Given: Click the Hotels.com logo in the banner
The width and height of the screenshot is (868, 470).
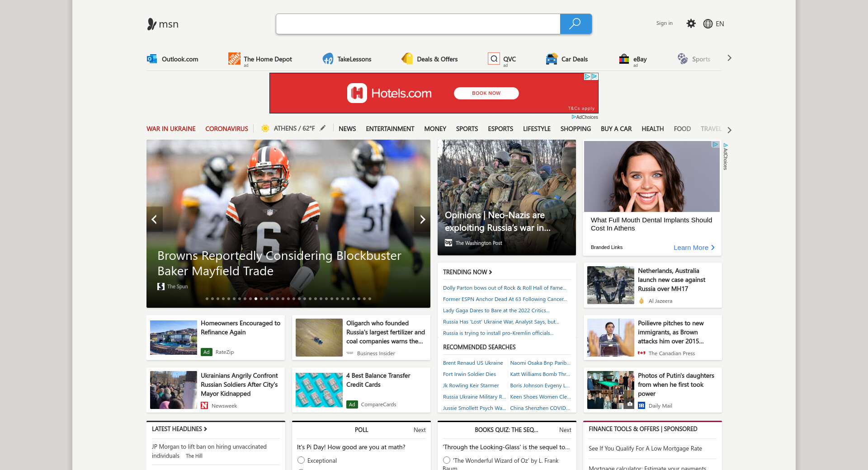Looking at the screenshot, I should pos(389,93).
